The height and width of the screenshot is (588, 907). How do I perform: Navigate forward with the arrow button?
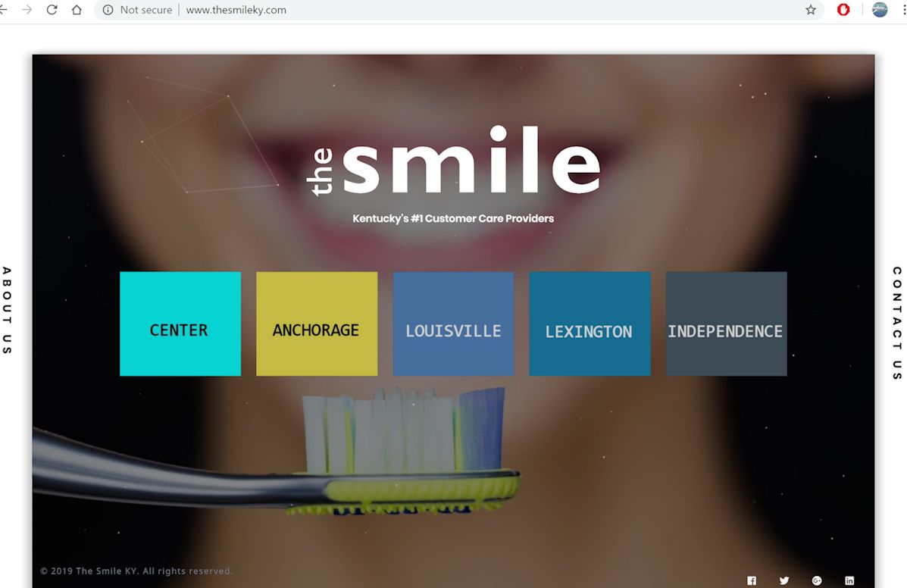coord(27,10)
